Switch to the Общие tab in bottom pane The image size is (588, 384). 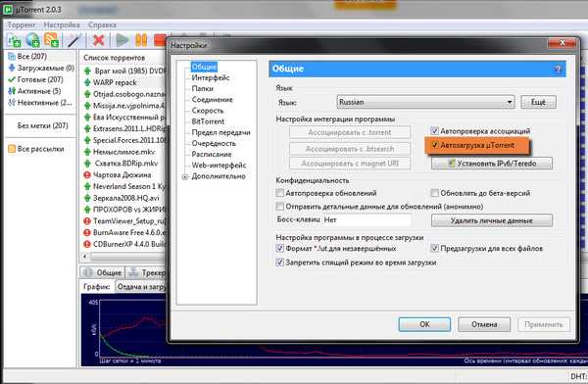[x=102, y=272]
